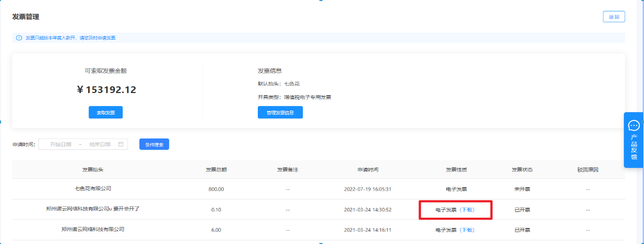Click the chat bubble feedback icon
Screen dimensions: 644x244
[x=634, y=126]
